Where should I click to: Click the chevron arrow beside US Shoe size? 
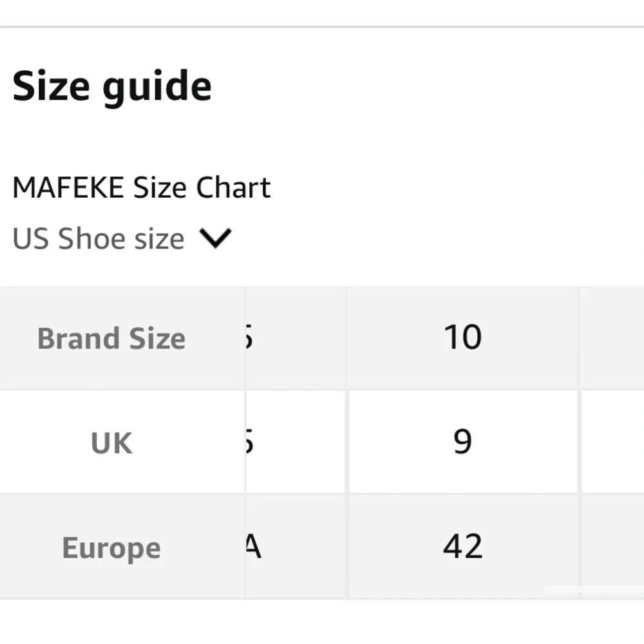215,239
